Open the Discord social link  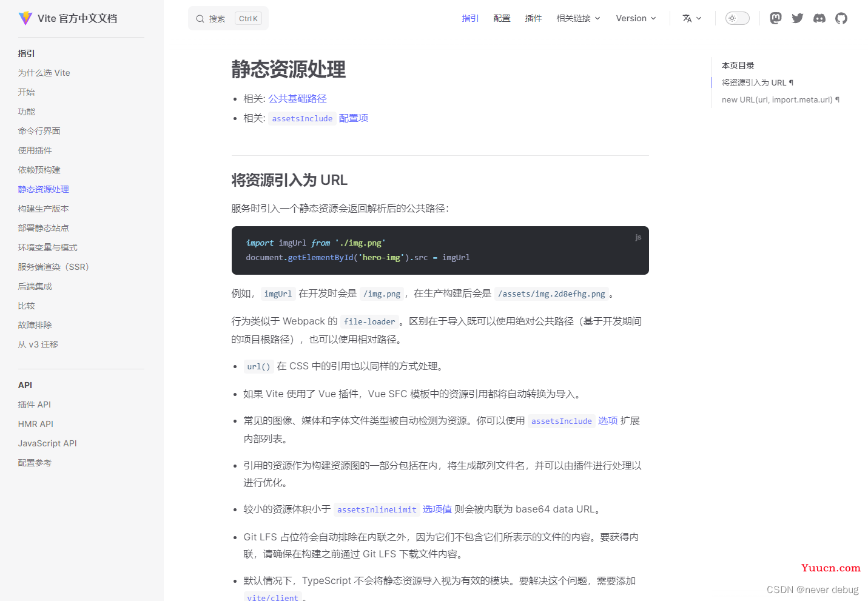tap(819, 18)
